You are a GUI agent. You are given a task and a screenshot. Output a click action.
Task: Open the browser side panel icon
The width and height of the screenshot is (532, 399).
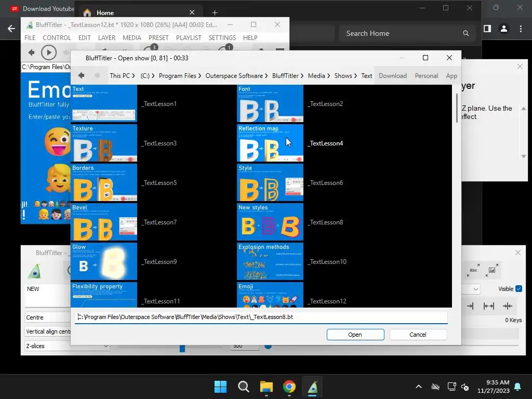(487, 29)
